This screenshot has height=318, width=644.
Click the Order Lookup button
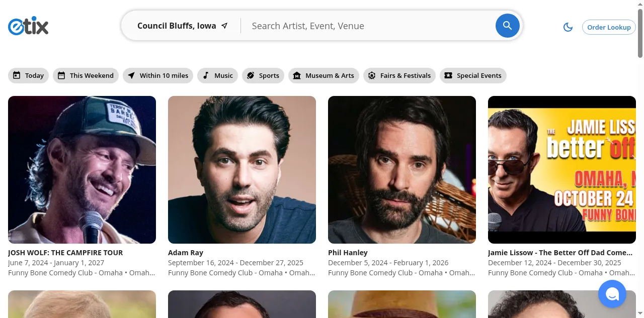608,27
